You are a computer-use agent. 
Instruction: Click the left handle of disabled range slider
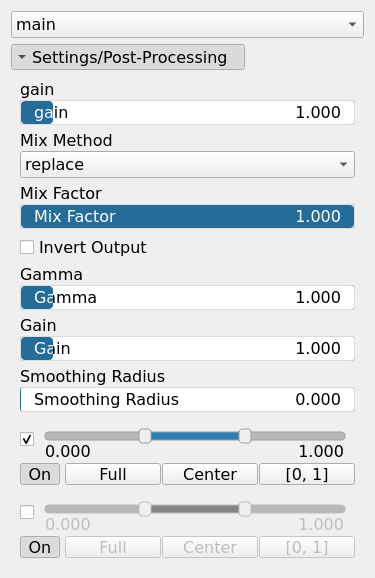tap(145, 509)
